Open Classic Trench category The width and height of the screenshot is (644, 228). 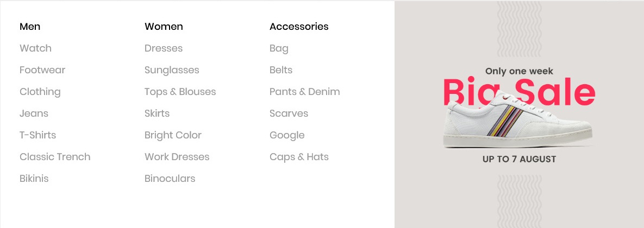pos(55,157)
